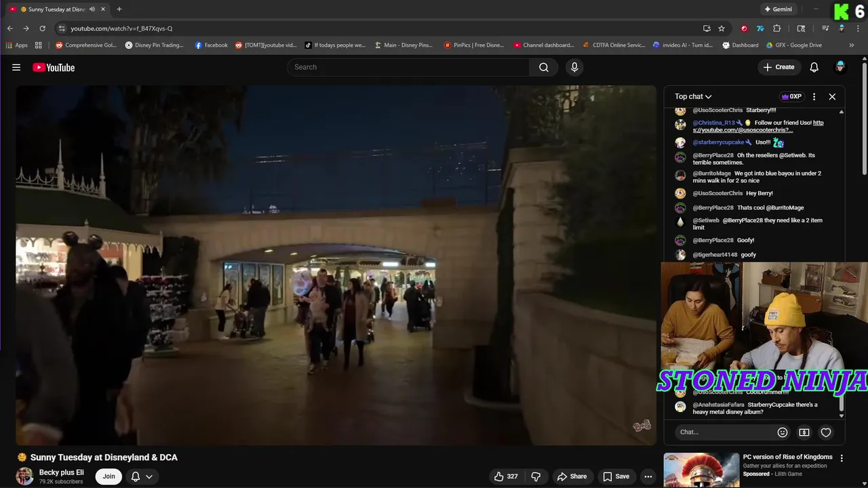Screen dimensions: 868x488
Task: View site information icon in address bar
Action: point(62,28)
